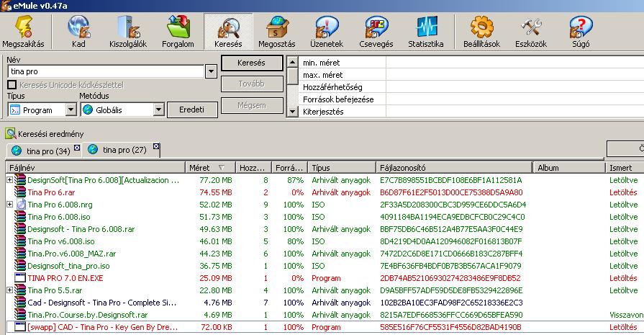This screenshot has height=335, width=644.
Task: Open the Beállítások settings gear icon
Action: pyautogui.click(x=481, y=27)
